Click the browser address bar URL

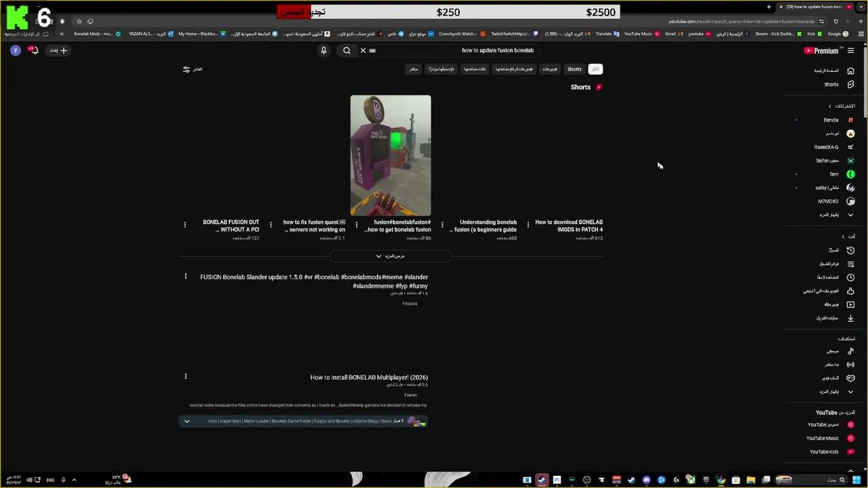[741, 21]
